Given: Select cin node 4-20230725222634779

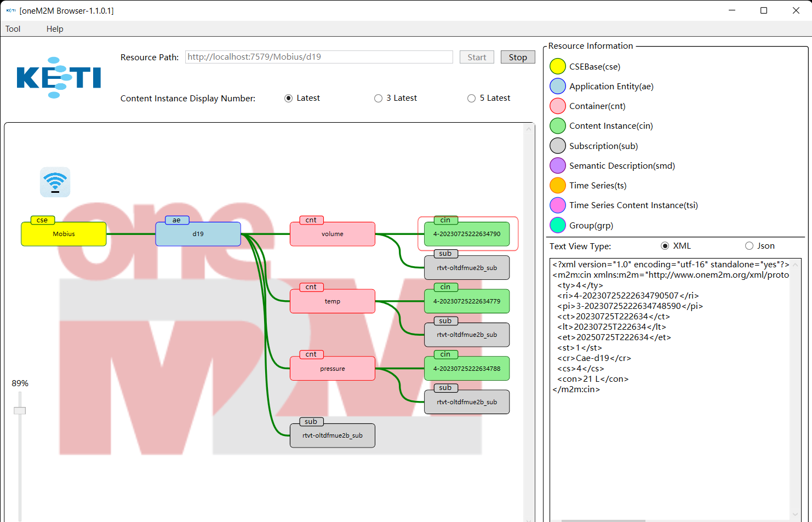Looking at the screenshot, I should pos(467,301).
